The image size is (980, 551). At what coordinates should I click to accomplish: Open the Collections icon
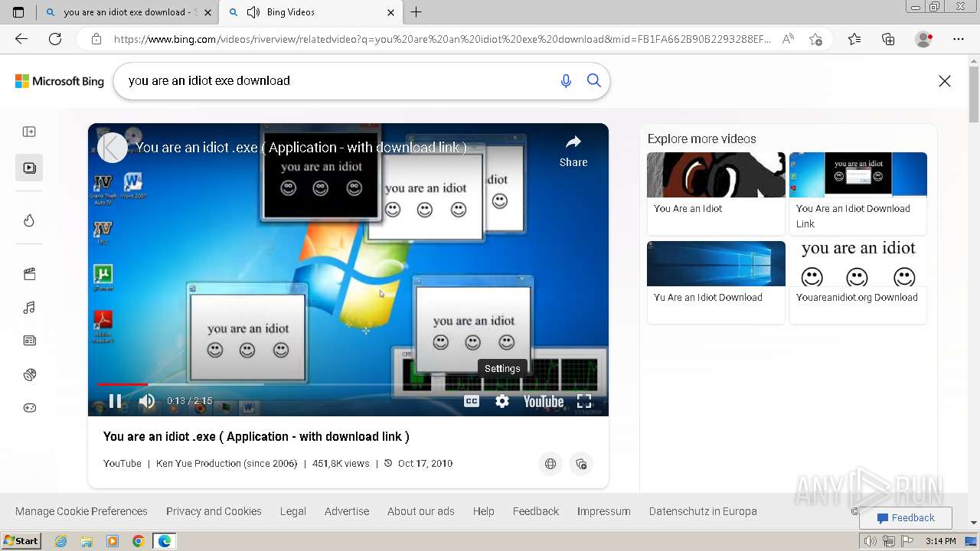click(x=888, y=39)
